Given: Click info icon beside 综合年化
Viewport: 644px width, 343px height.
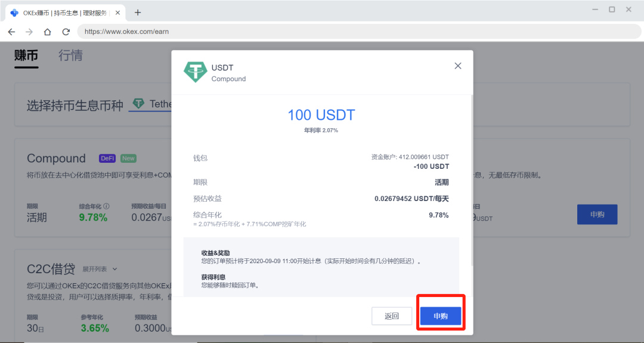Looking at the screenshot, I should point(106,206).
